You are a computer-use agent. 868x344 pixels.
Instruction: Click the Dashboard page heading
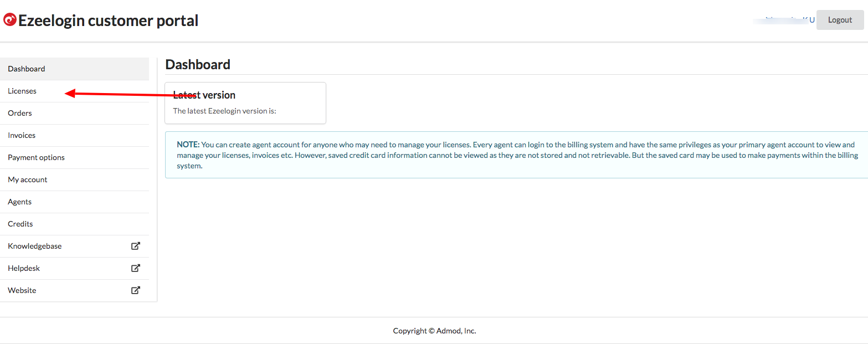click(x=198, y=64)
